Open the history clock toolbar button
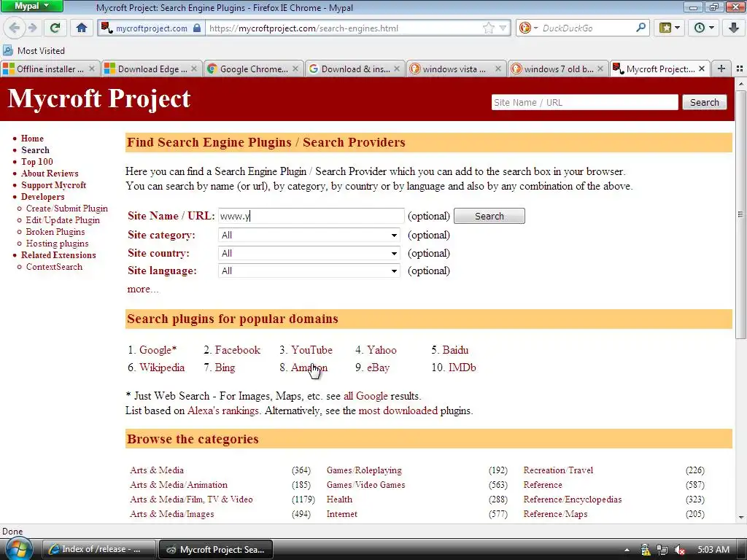The width and height of the screenshot is (747, 560). coord(704,28)
